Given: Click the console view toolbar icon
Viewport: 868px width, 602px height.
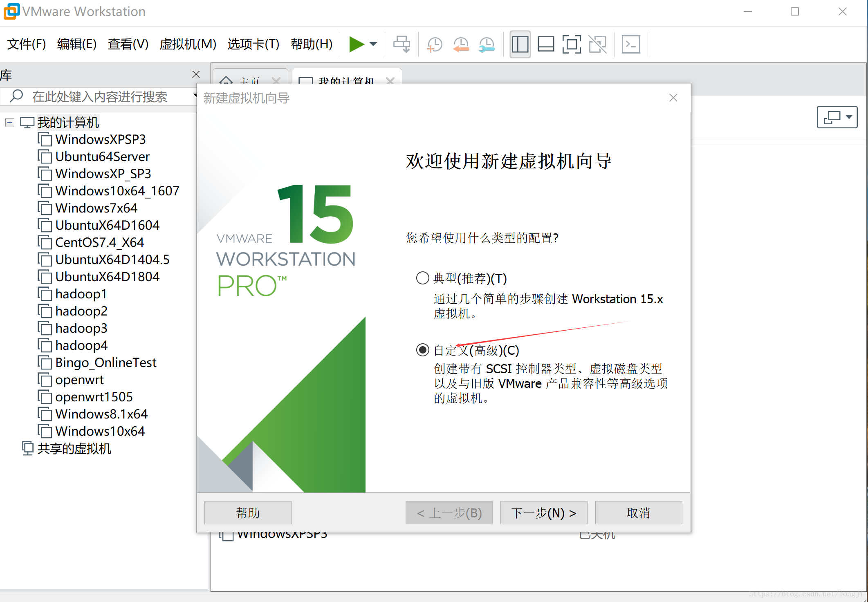Looking at the screenshot, I should tap(631, 44).
